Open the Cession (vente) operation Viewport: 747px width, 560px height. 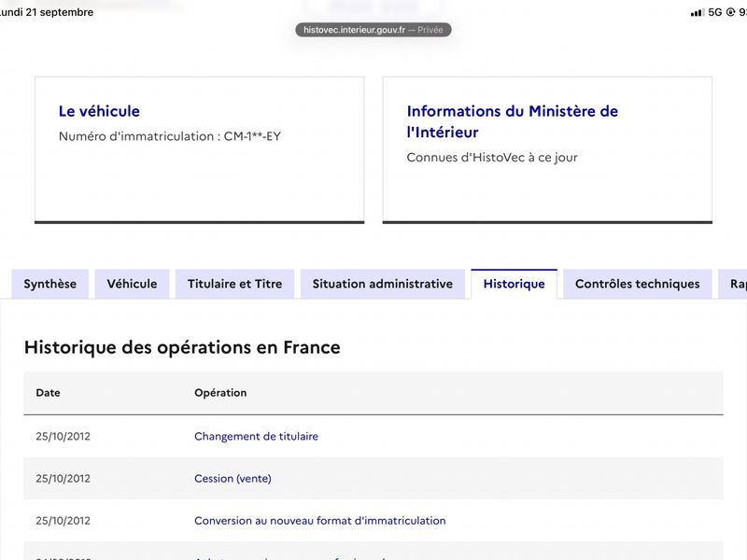pyautogui.click(x=233, y=479)
